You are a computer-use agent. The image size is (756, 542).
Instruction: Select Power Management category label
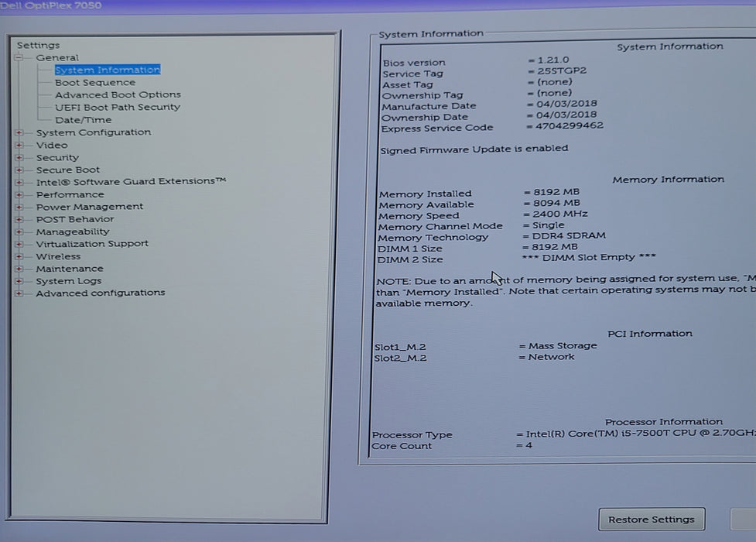(x=90, y=207)
